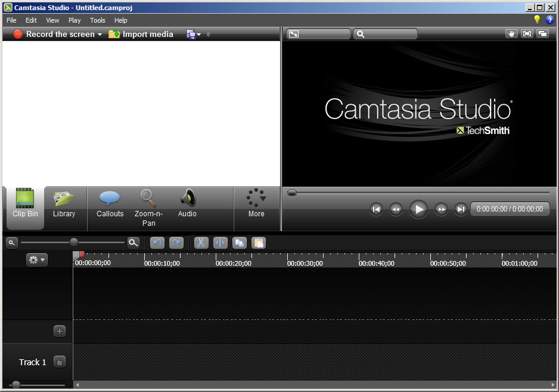
Task: Click 00:00:30;00 on the timeline ruler
Action: pyautogui.click(x=305, y=263)
